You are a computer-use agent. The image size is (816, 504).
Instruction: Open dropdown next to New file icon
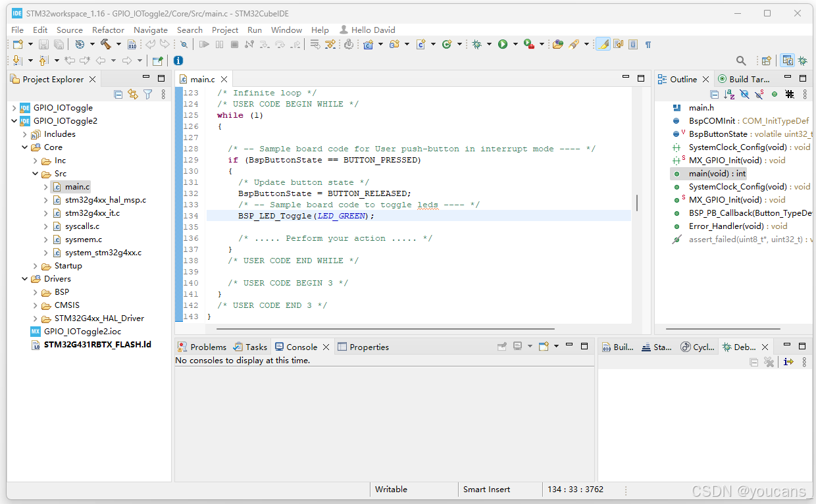pyautogui.click(x=30, y=44)
